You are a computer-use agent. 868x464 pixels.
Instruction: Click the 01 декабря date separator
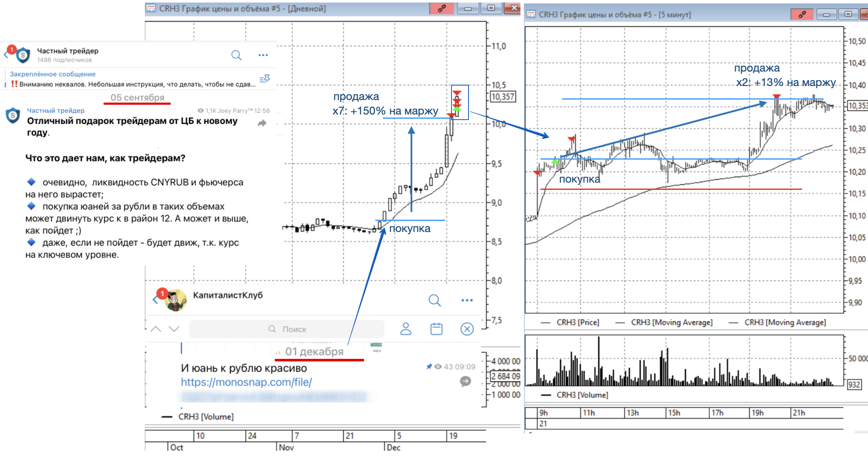(x=314, y=351)
